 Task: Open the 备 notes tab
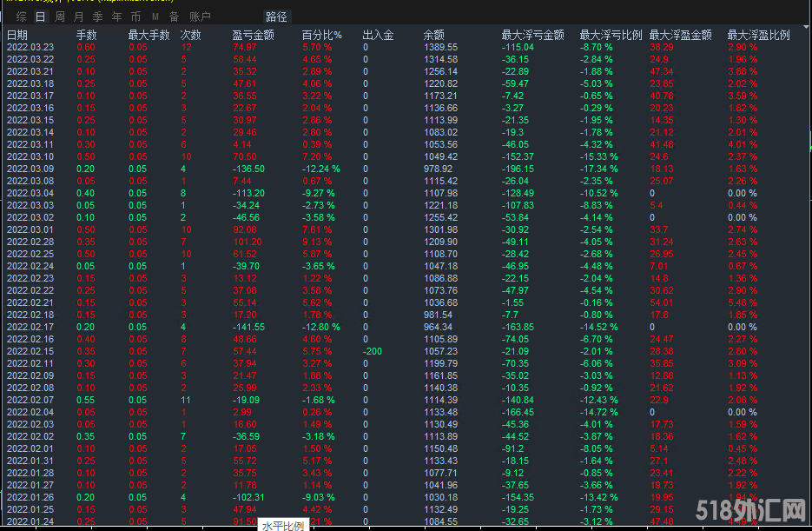174,17
